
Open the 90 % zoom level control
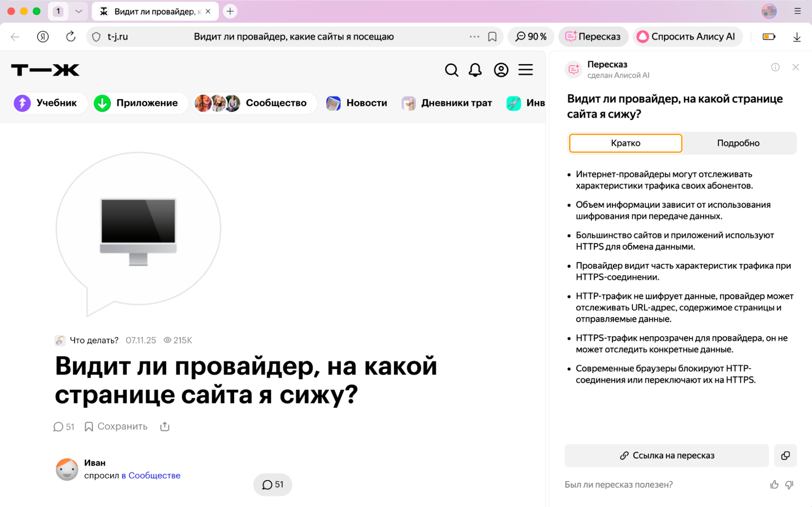pos(531,37)
